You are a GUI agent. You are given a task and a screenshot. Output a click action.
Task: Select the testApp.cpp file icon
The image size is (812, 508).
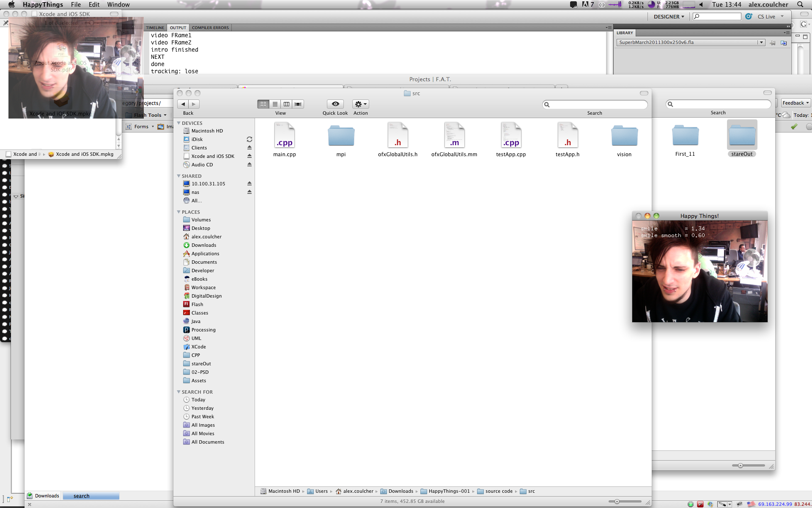[x=511, y=135]
